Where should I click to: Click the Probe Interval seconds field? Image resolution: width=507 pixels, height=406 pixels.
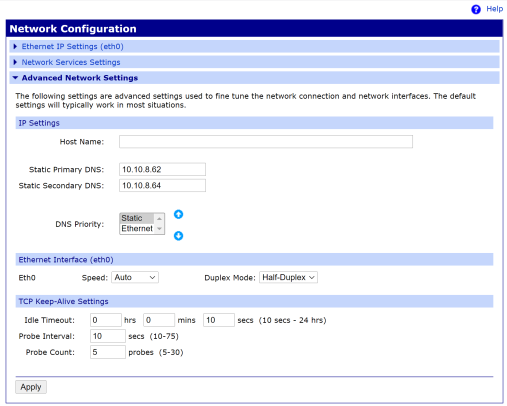click(108, 336)
